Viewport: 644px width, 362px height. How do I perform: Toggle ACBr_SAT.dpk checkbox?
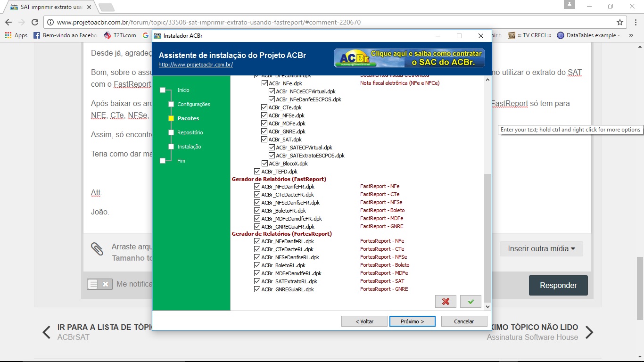click(264, 140)
